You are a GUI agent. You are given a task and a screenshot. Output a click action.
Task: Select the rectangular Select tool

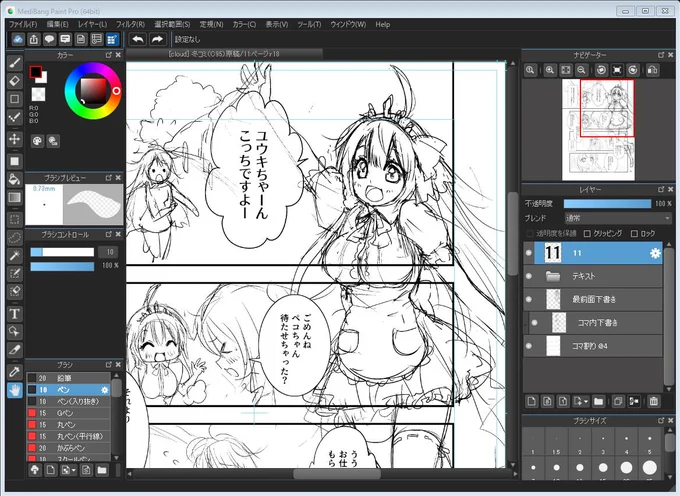pyautogui.click(x=14, y=219)
